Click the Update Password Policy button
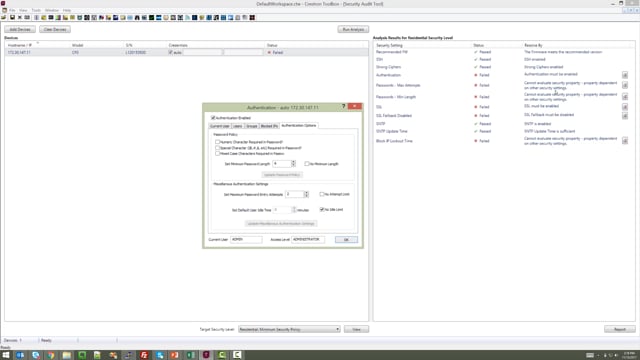The image size is (640, 360). tap(282, 175)
